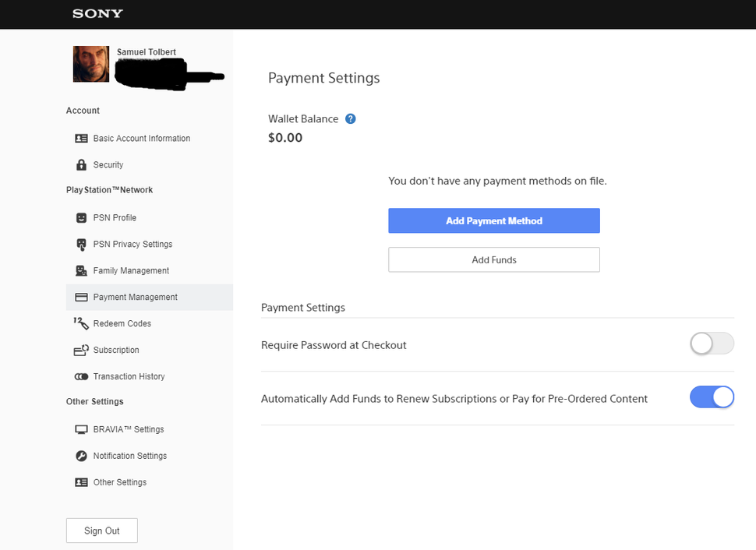Click the BRAVIA Settings monitor icon
Viewport: 756px width, 550px height.
81,430
